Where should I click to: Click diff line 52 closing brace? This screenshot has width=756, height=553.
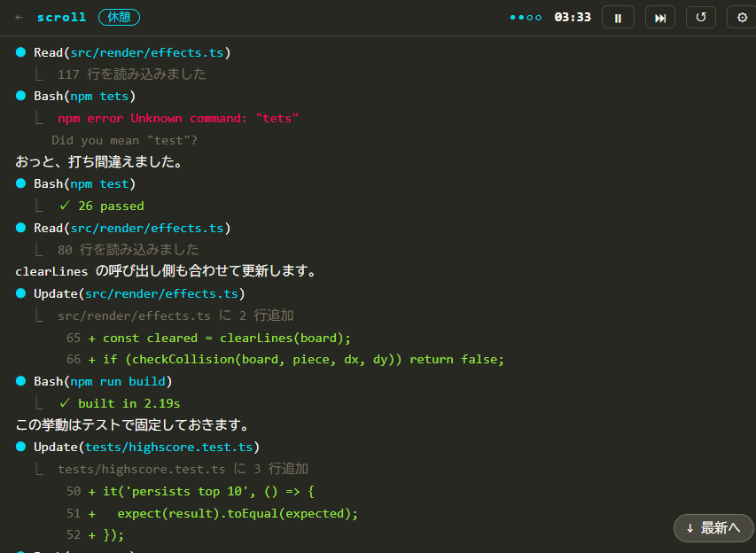95,534
